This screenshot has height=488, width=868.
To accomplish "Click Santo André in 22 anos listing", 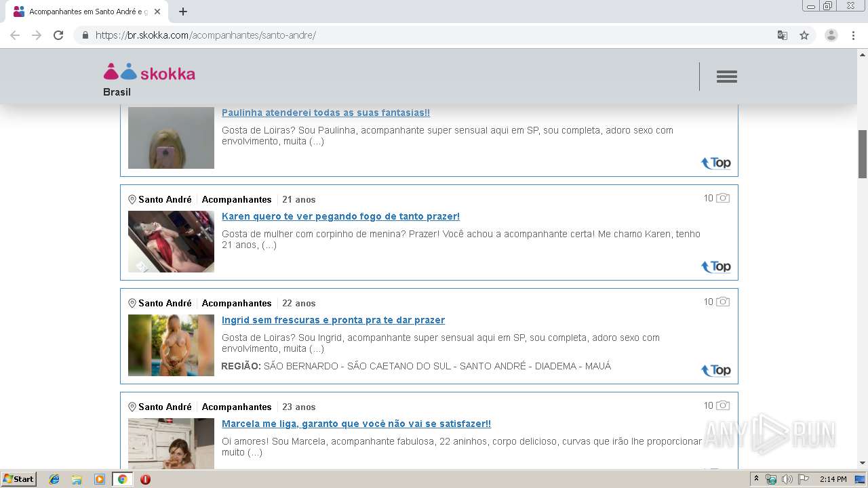I will [165, 303].
